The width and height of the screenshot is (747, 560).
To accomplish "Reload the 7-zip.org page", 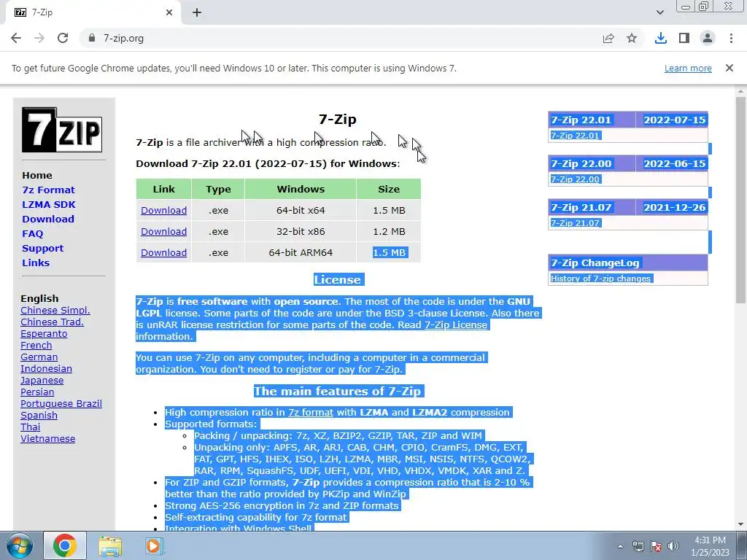I will pyautogui.click(x=63, y=38).
